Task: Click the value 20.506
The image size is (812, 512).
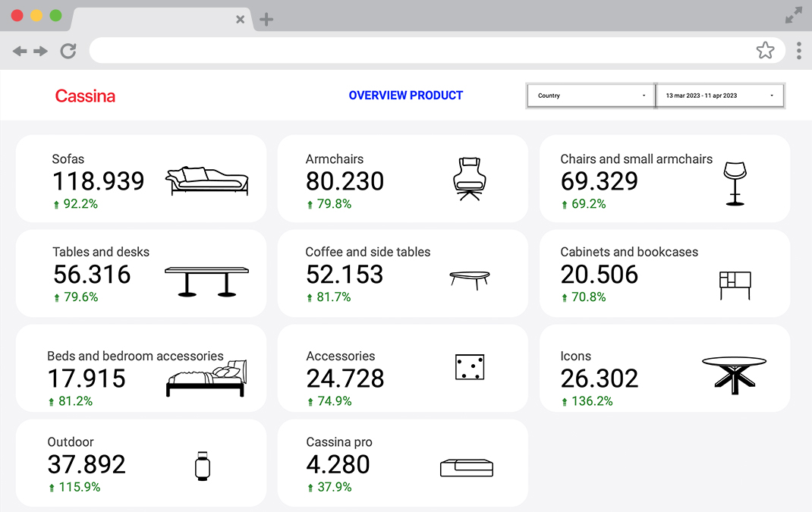Action: [x=600, y=275]
